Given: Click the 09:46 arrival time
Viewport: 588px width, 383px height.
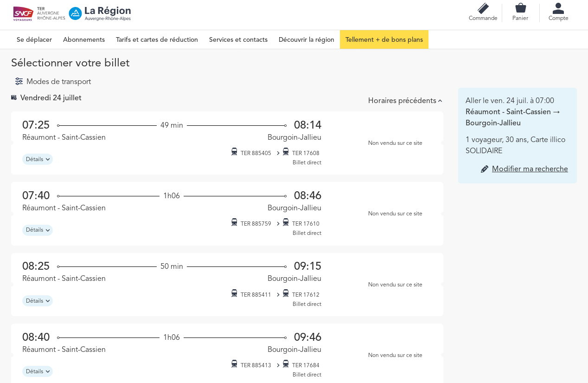Looking at the screenshot, I should point(307,338).
